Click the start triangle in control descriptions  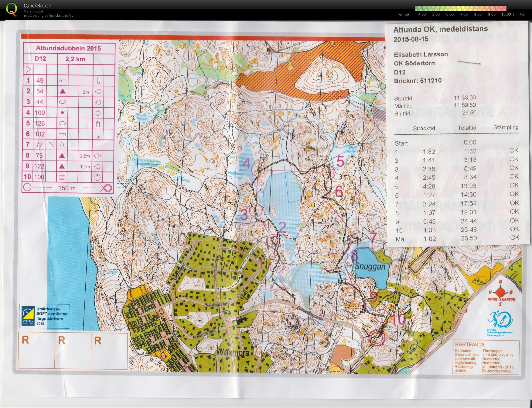[x=28, y=70]
